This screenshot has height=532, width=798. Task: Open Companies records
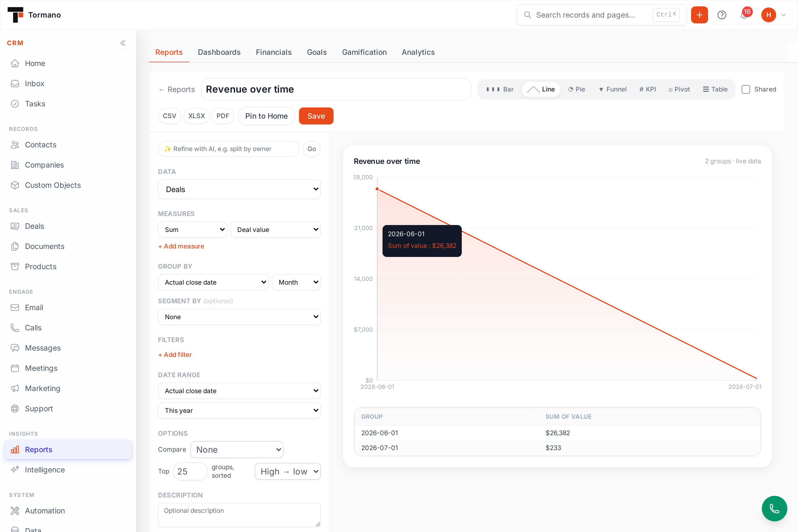tap(68, 165)
